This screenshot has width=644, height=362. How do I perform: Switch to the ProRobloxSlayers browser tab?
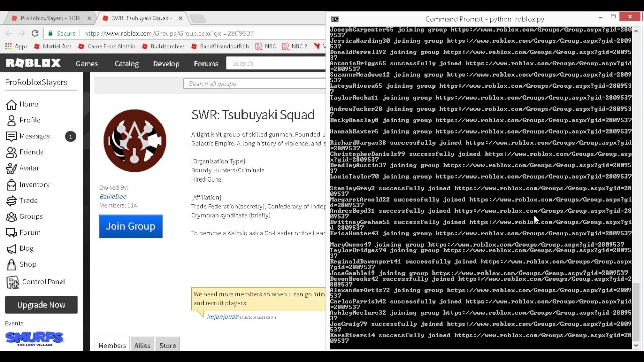(50, 18)
